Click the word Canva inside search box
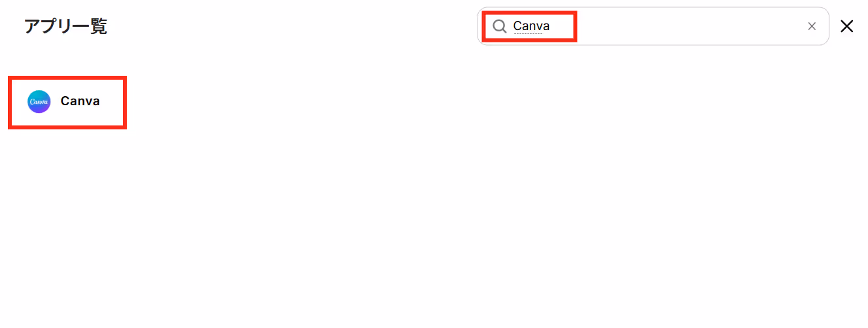Viewport: 868px width, 328px height. pyautogui.click(x=531, y=26)
